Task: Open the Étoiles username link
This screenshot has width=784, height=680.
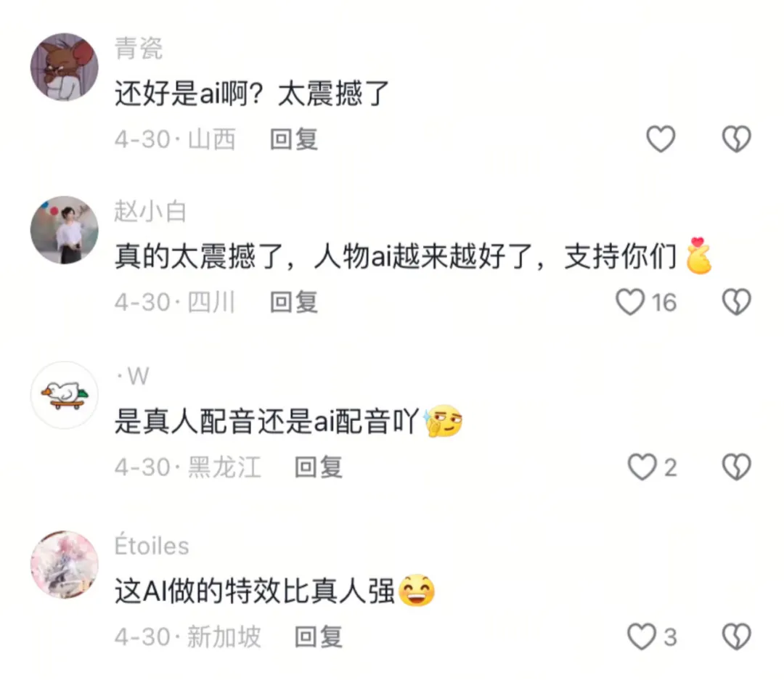Action: (x=152, y=545)
